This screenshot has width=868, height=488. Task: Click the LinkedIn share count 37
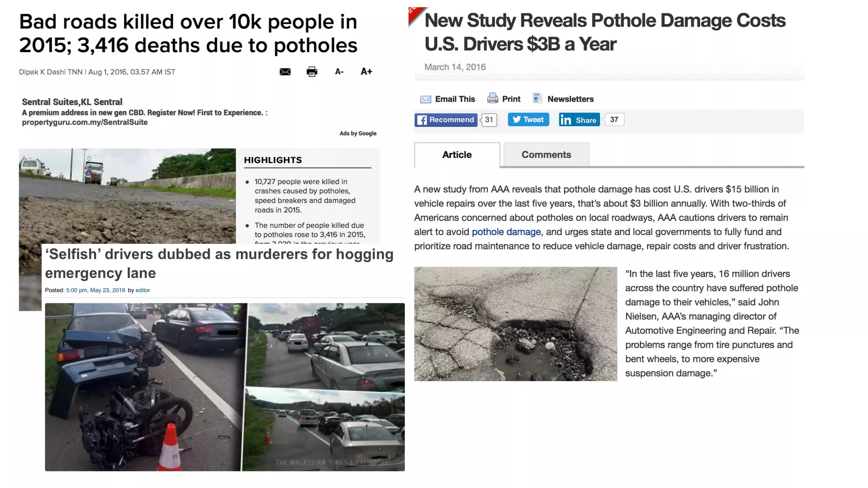(x=614, y=119)
